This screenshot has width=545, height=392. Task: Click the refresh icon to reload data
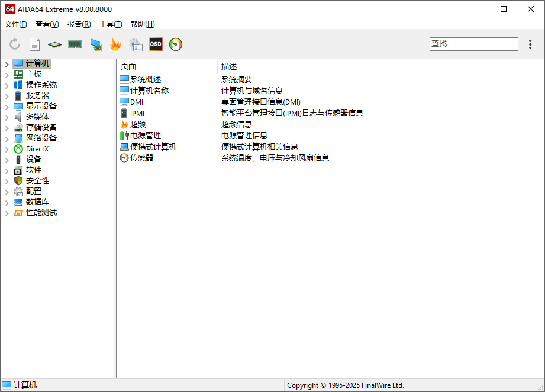pos(14,44)
